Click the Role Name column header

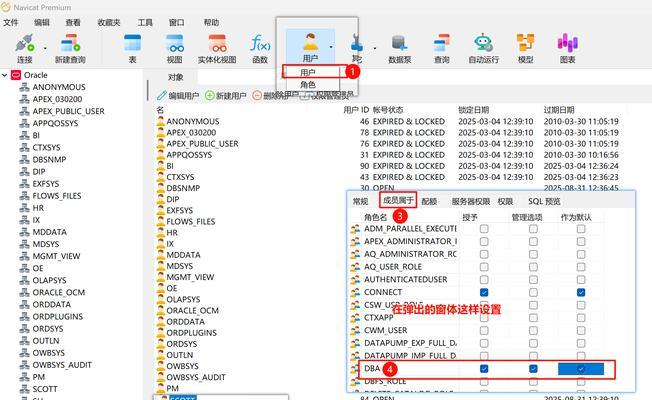375,217
